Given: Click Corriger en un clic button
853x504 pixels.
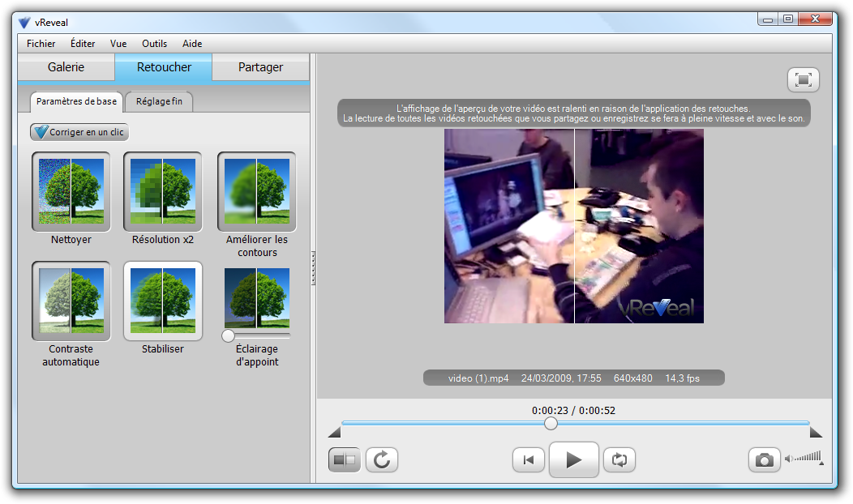Looking at the screenshot, I should [x=79, y=132].
